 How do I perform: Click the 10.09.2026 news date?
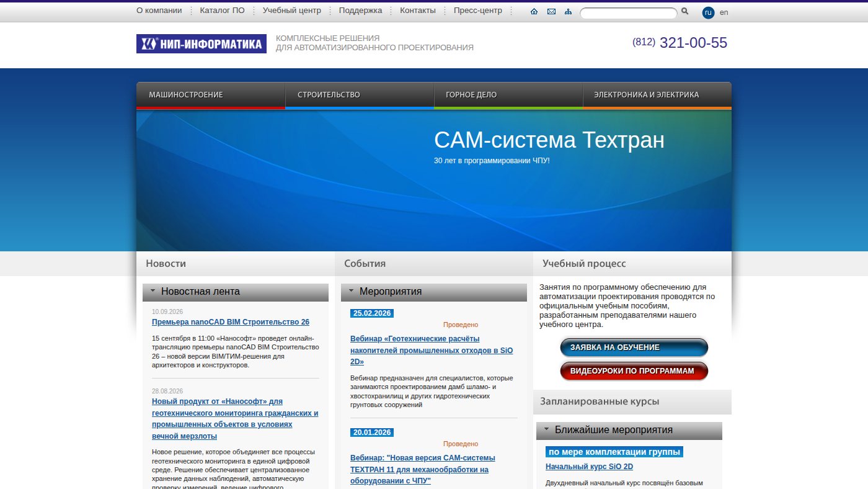pos(167,312)
